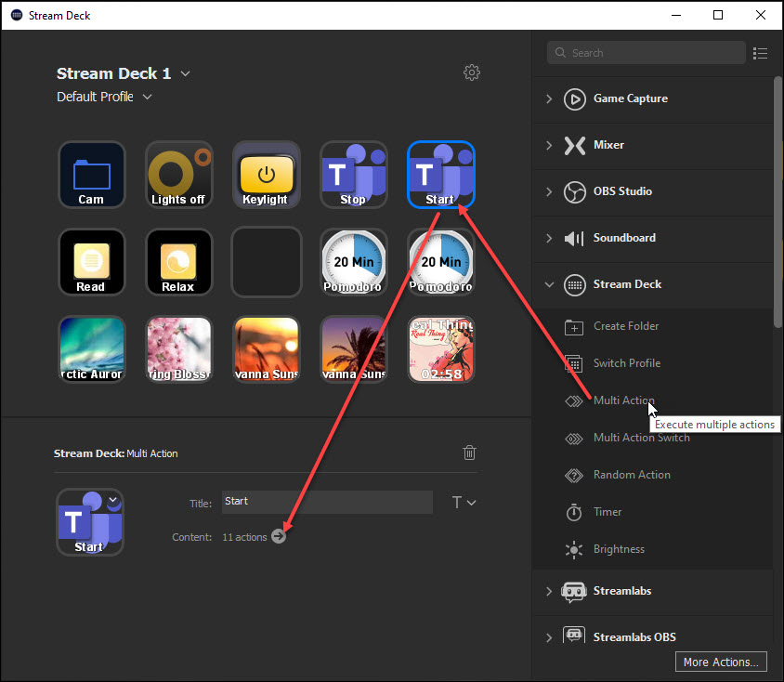Image resolution: width=784 pixels, height=682 pixels.
Task: Select the Read key
Action: click(92, 261)
